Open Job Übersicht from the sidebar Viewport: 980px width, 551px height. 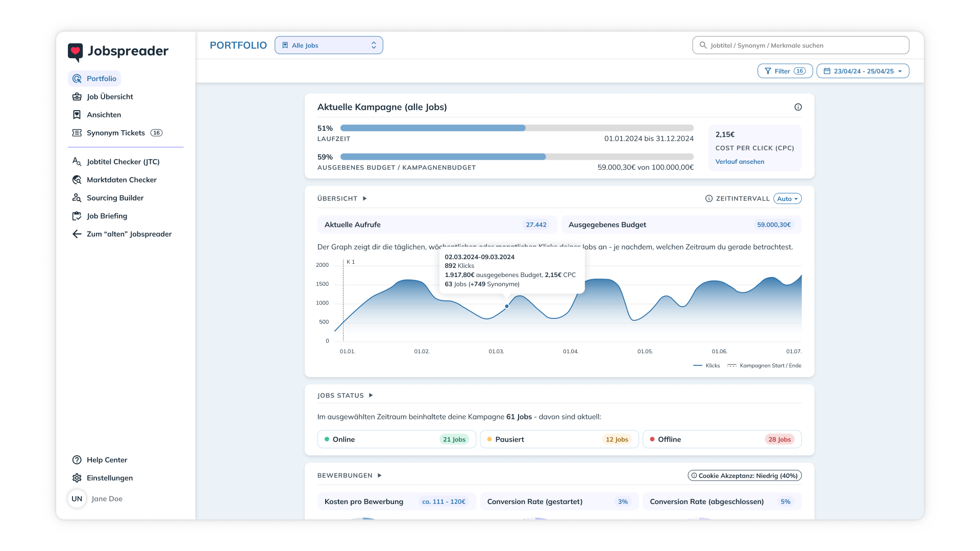109,96
